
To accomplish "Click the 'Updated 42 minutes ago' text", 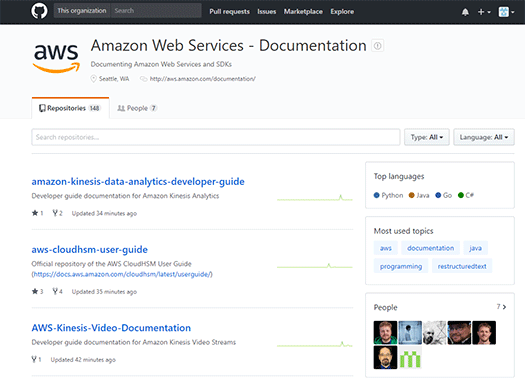I will 83,360.
